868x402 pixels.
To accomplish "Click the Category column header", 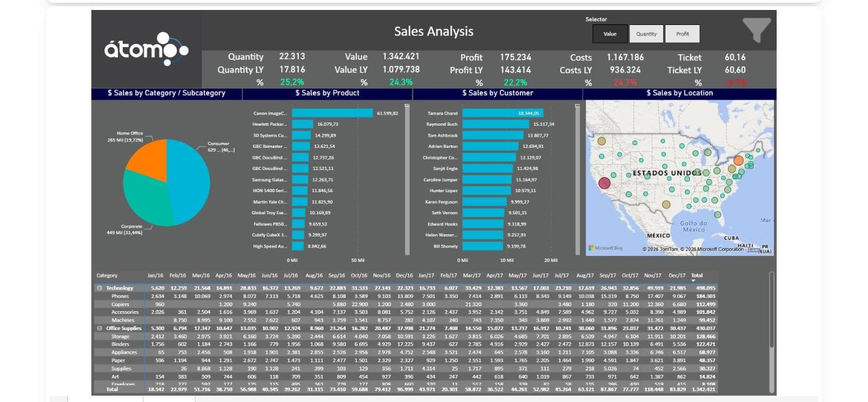I will [x=107, y=275].
